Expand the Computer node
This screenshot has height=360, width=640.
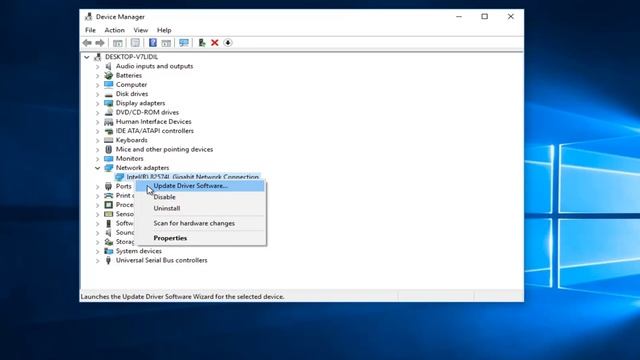pyautogui.click(x=97, y=85)
